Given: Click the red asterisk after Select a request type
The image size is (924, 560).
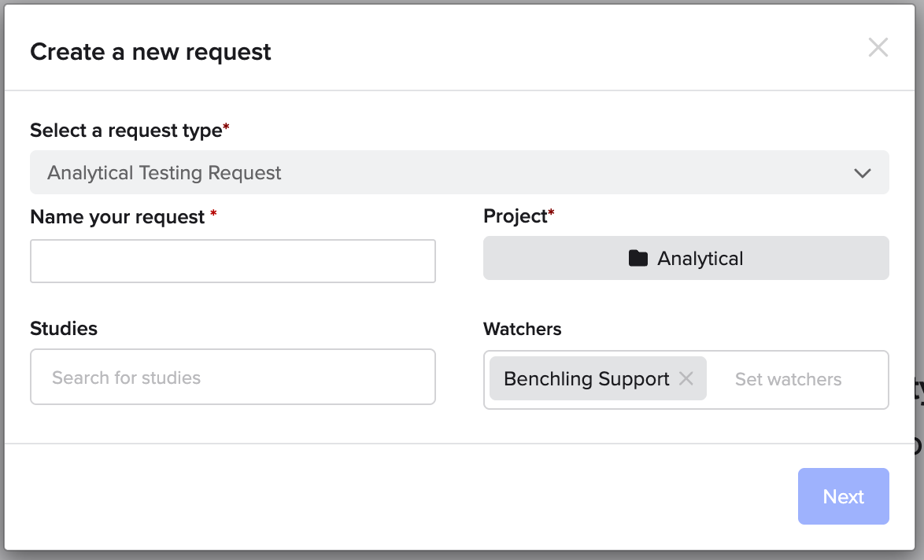Looking at the screenshot, I should [x=227, y=127].
